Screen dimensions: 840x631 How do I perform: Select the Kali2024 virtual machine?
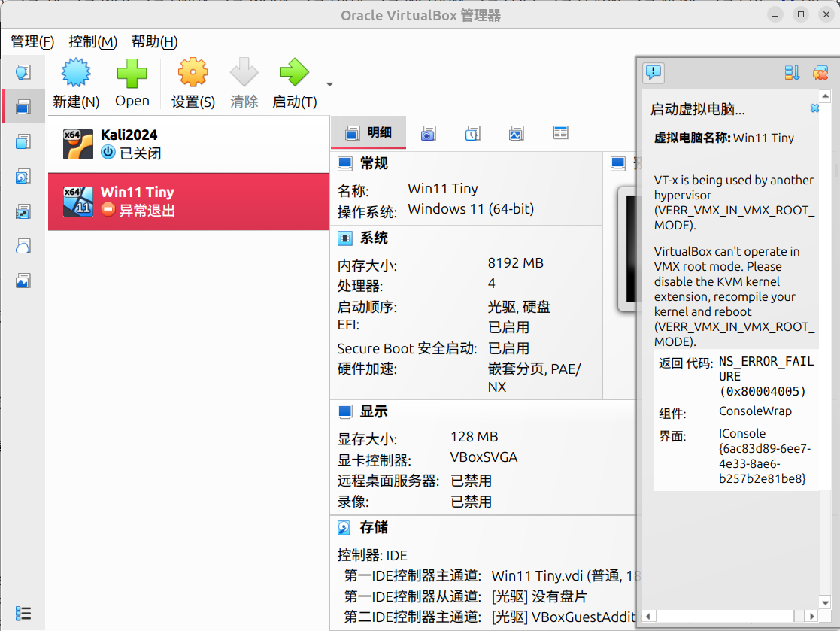tap(188, 144)
